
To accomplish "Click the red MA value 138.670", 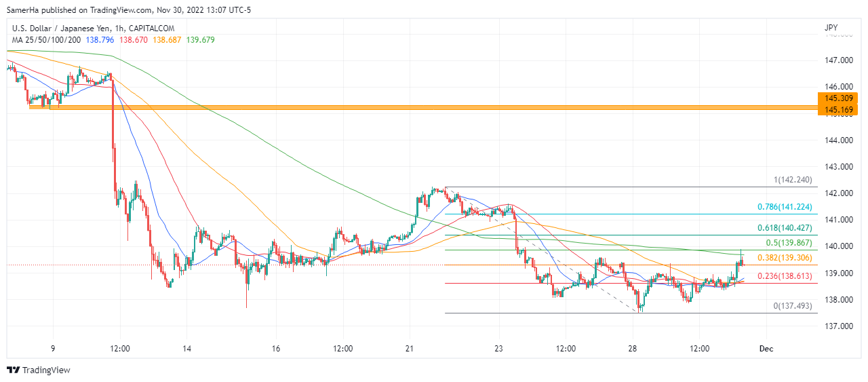I will 134,40.
